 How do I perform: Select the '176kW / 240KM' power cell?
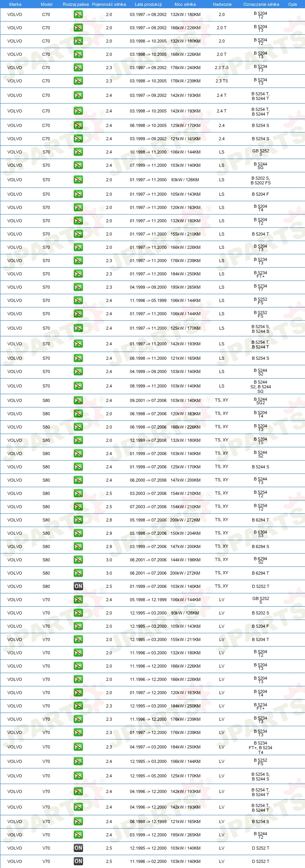pos(186,68)
